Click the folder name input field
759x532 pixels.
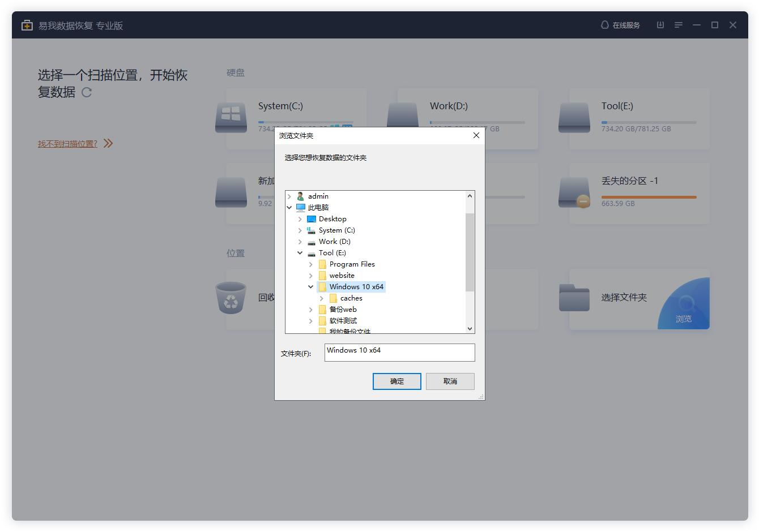[399, 352]
